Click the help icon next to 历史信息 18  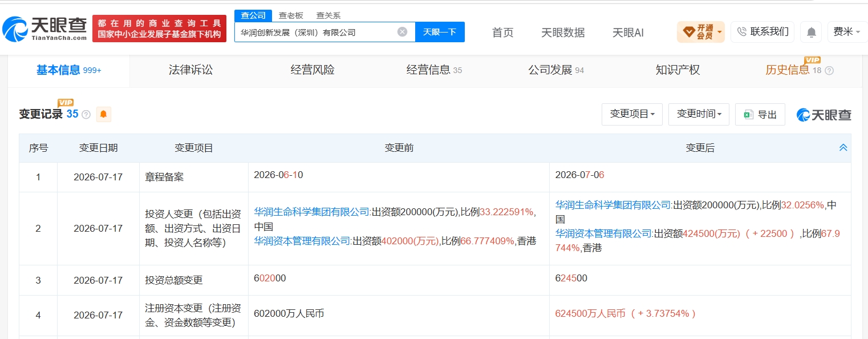click(829, 71)
